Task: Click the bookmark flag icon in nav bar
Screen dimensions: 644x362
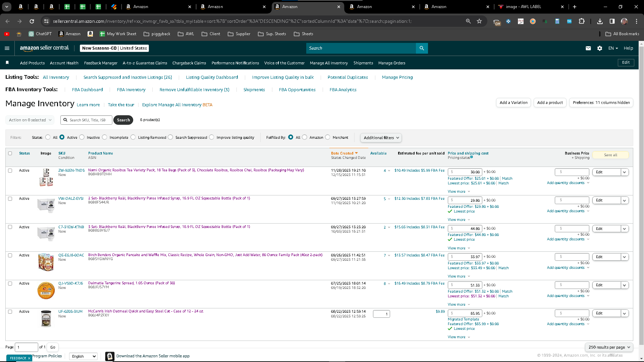Action: pyautogui.click(x=7, y=63)
